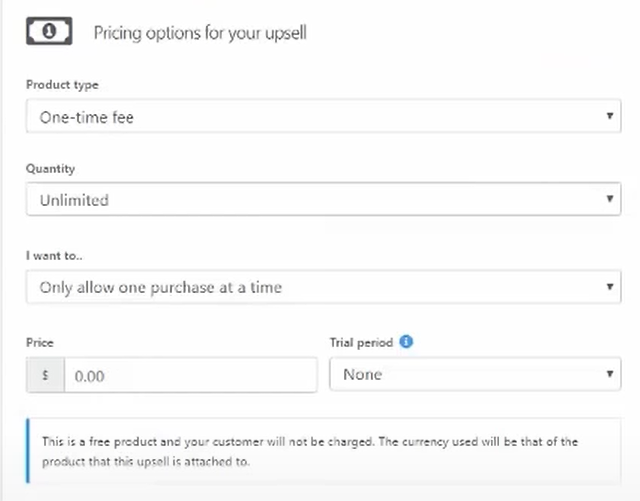Click the Price input field
The image size is (640, 501).
tap(191, 375)
